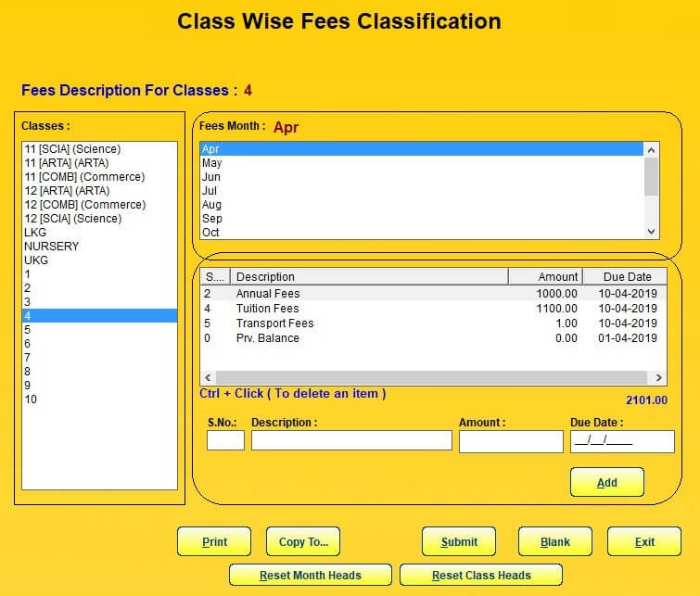Image resolution: width=700 pixels, height=596 pixels.
Task: Click the Add button
Action: coord(607,482)
